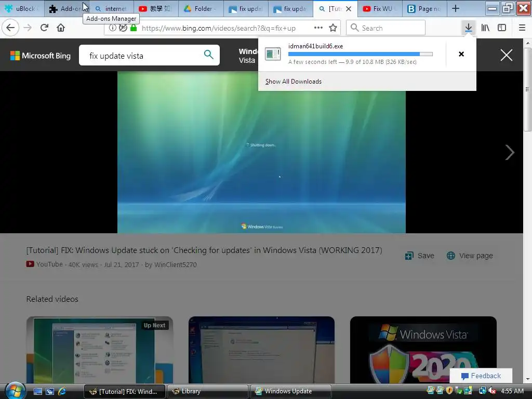Save this video to collections

click(419, 256)
